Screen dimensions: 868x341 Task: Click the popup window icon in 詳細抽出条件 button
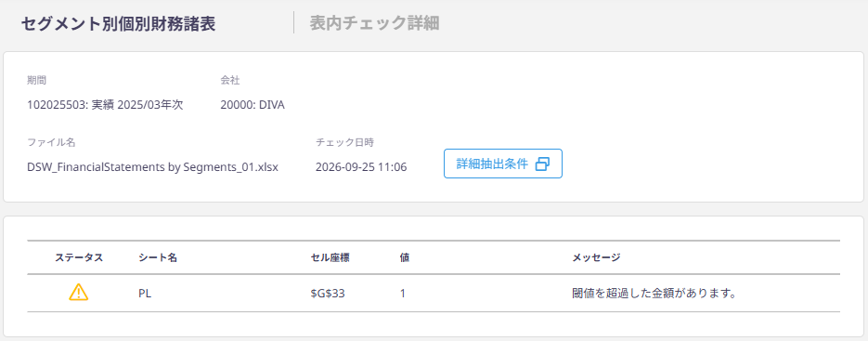542,164
